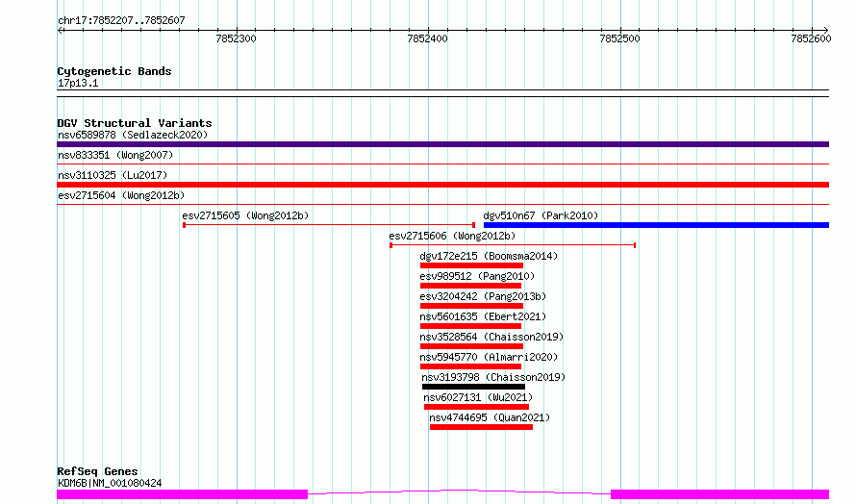
Task: Click the thick red nsv3110325 bar
Action: click(442, 185)
